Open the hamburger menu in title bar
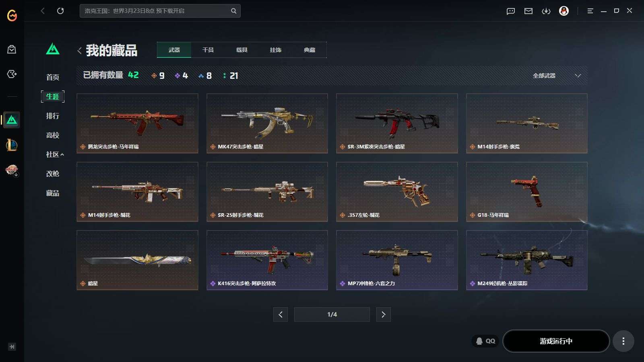Screen dimensions: 644x362 590,11
